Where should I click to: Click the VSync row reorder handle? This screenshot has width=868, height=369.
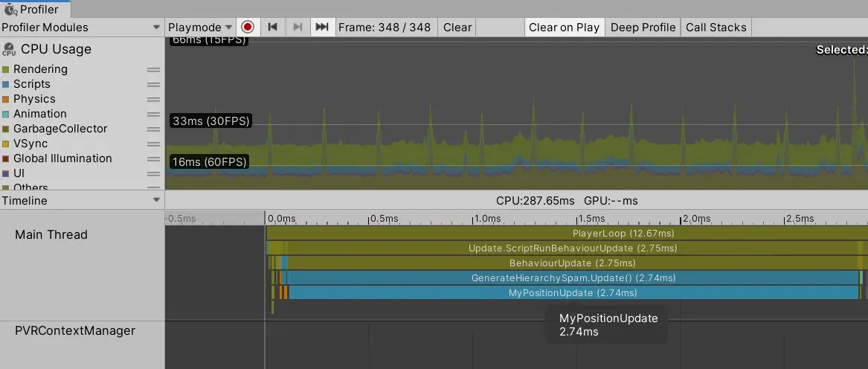point(153,144)
